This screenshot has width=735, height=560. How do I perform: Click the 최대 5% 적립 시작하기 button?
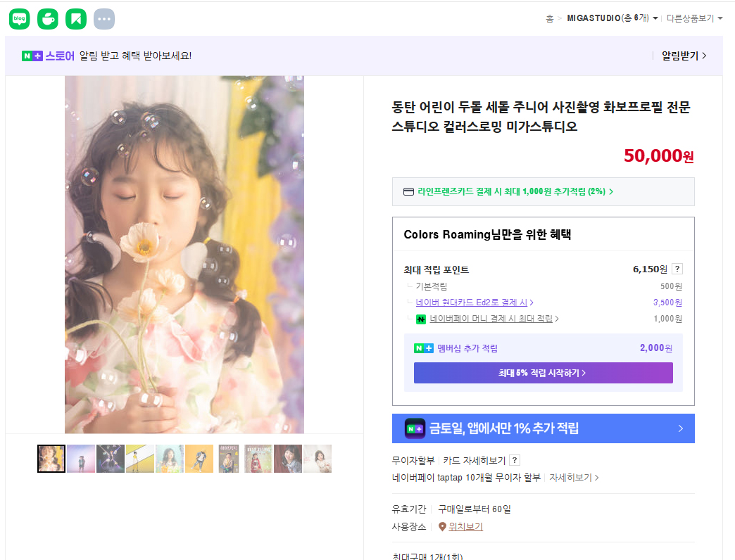pos(543,373)
